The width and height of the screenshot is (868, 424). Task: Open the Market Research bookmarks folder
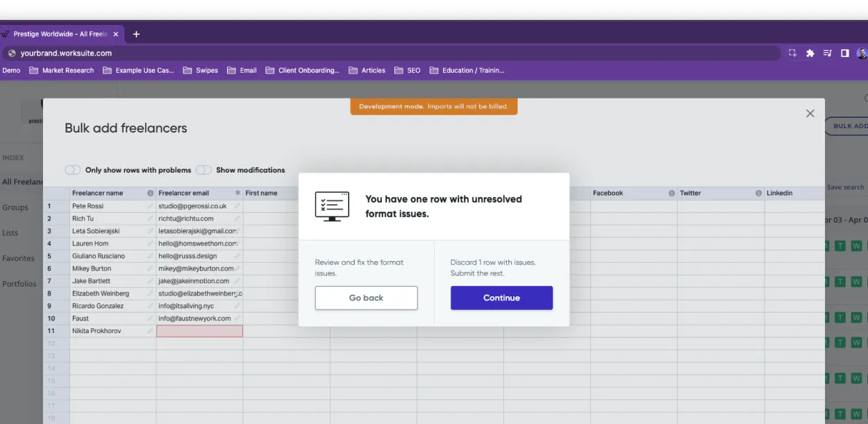click(x=69, y=69)
